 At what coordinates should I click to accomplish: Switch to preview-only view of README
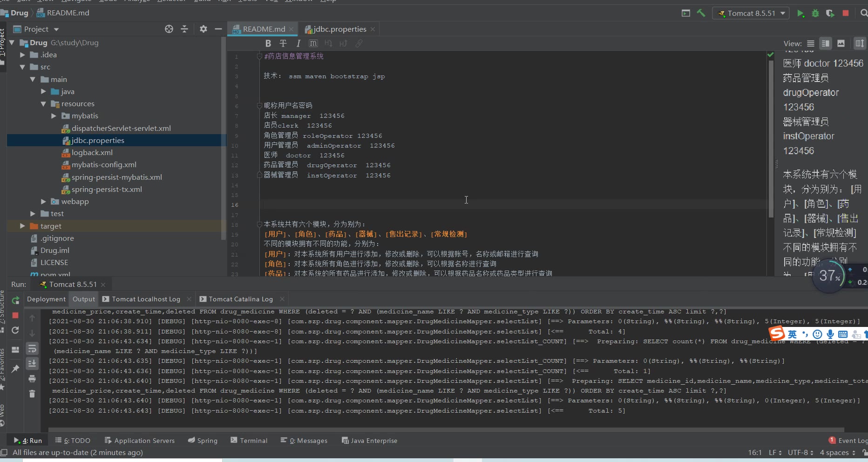pos(841,43)
